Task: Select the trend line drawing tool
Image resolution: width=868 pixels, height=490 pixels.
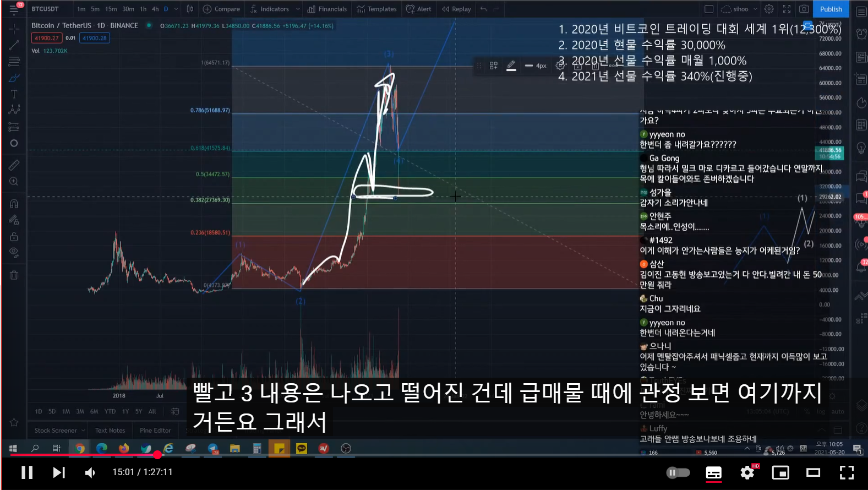Action: [x=14, y=45]
